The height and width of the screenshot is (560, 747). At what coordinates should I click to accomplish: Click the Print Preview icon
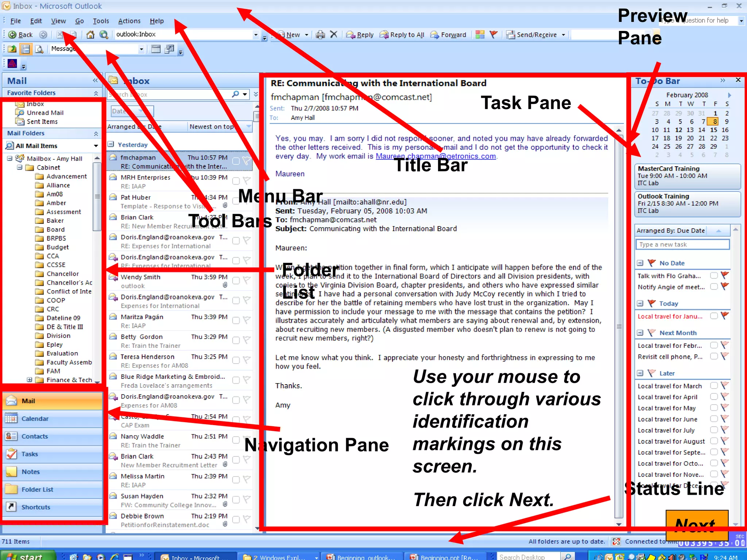(x=39, y=49)
